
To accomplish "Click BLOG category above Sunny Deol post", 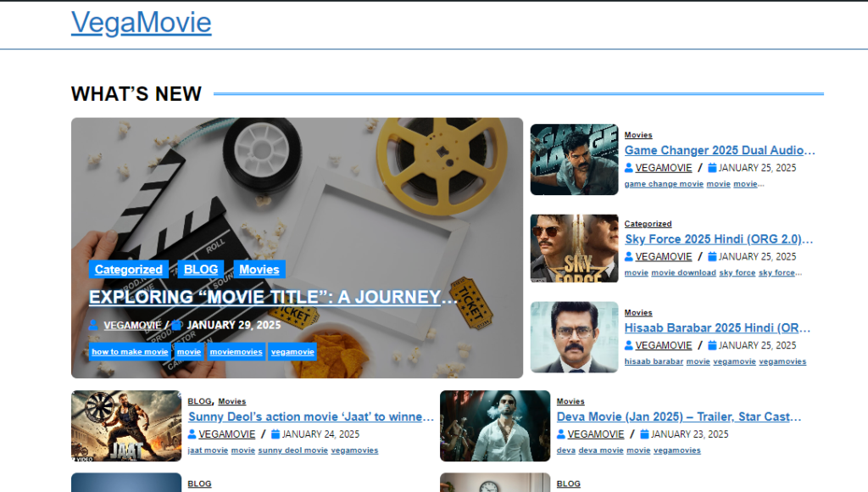I will (x=199, y=402).
